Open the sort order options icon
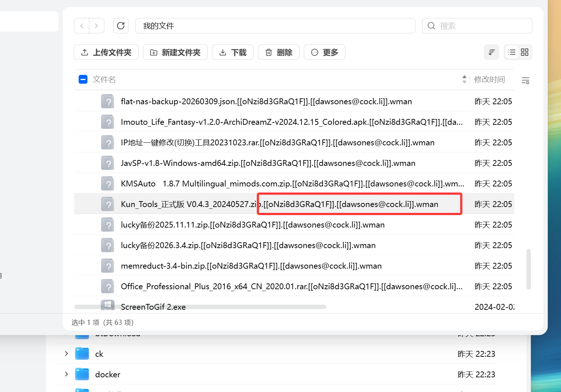Viewport: 561px width, 392px height. click(492, 52)
